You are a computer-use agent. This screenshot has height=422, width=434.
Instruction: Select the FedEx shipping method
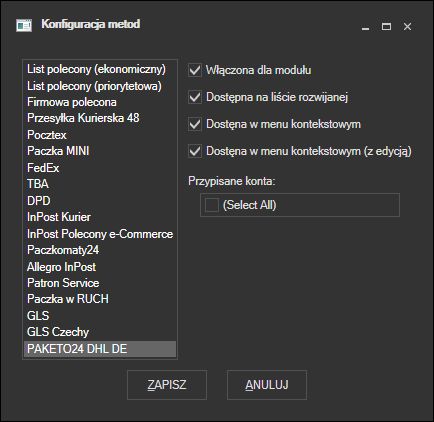[100, 168]
